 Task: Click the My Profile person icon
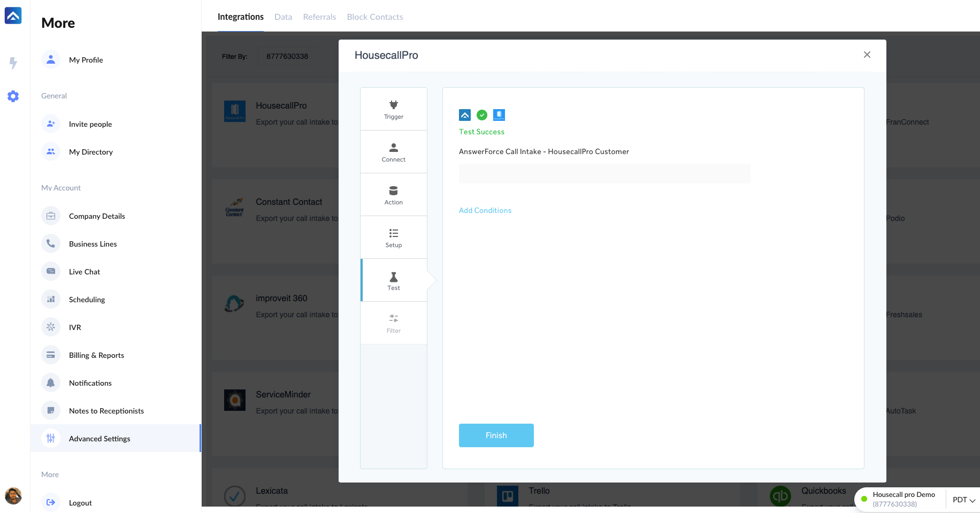(x=51, y=59)
